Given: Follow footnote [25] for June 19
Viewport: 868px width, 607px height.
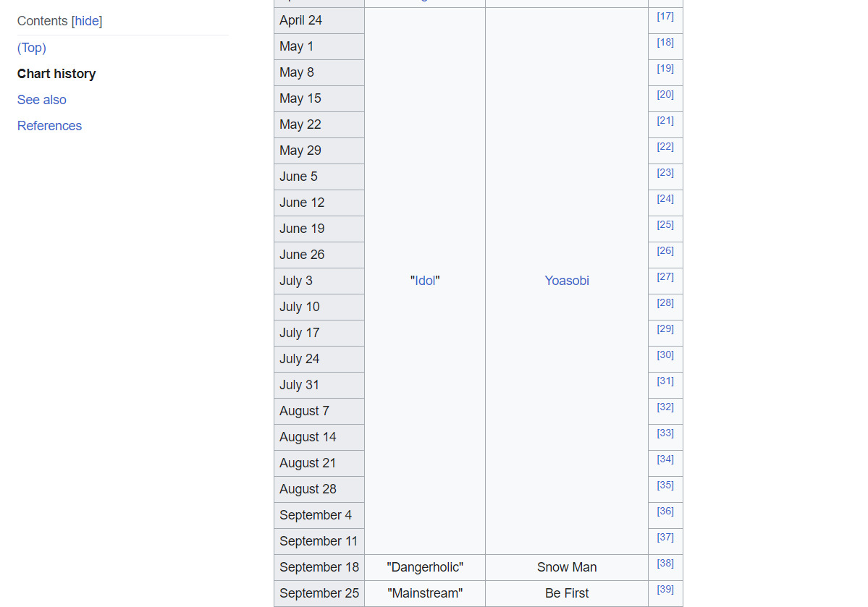Looking at the screenshot, I should click(x=665, y=225).
